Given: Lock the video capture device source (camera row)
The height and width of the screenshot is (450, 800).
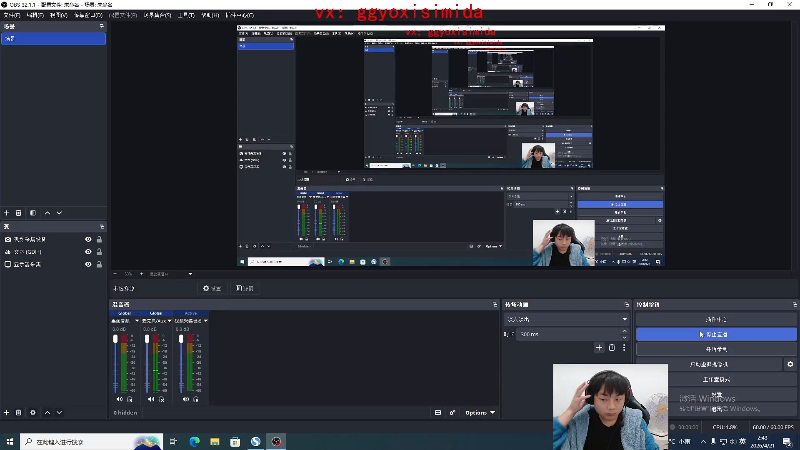Looking at the screenshot, I should 99,239.
